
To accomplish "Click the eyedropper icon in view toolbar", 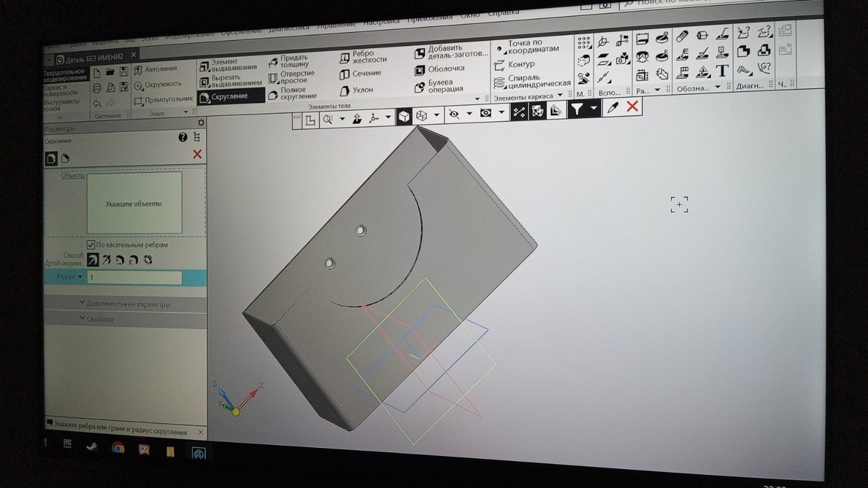I will pyautogui.click(x=613, y=107).
